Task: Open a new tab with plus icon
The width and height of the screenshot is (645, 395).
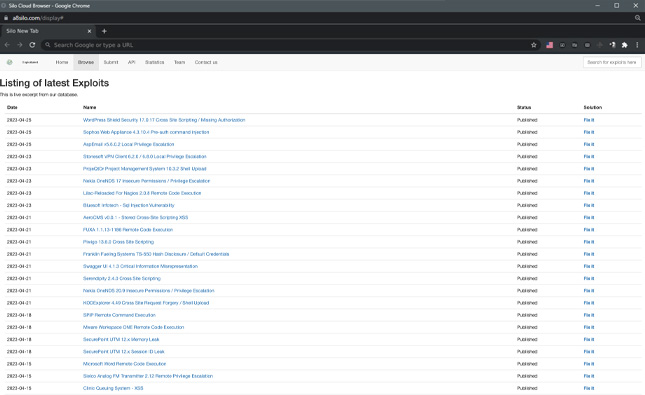Action: pyautogui.click(x=104, y=31)
